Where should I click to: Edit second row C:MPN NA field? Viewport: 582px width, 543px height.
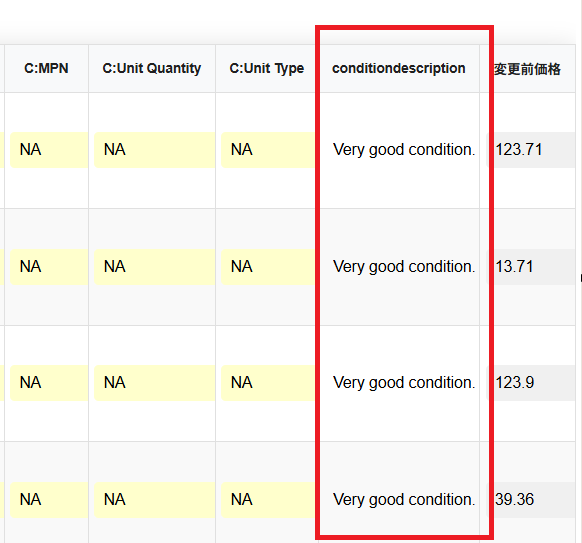click(49, 266)
